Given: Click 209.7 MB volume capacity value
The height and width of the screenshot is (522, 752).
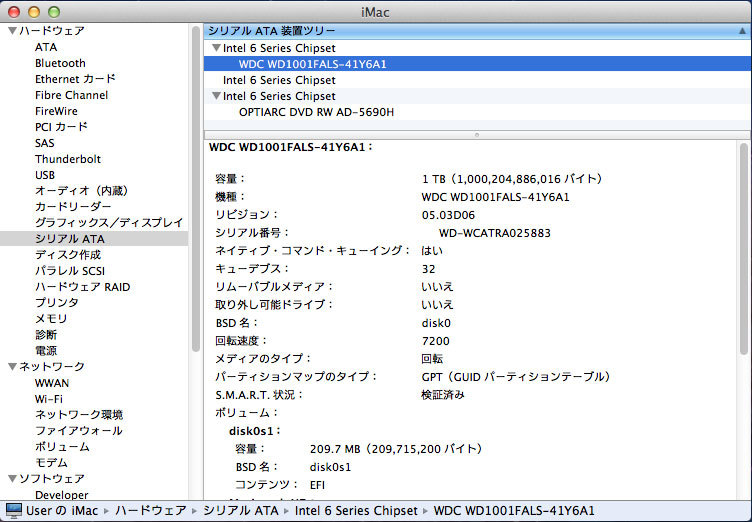Looking at the screenshot, I should tap(396, 449).
